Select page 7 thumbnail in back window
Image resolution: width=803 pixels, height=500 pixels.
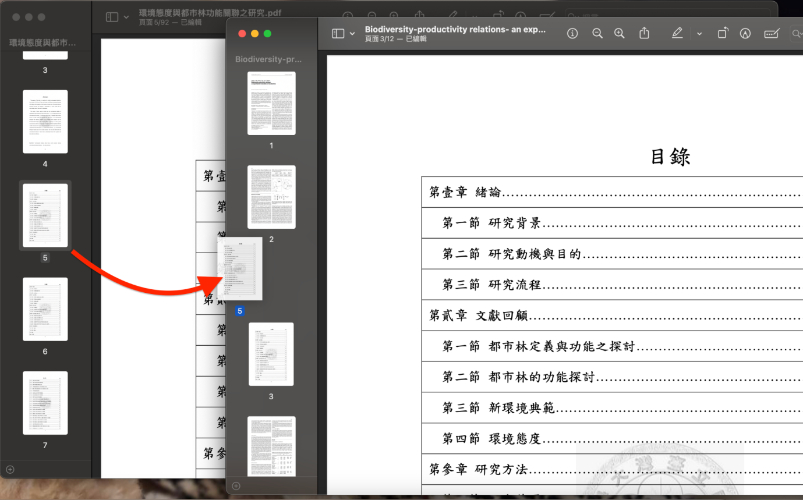[45, 403]
